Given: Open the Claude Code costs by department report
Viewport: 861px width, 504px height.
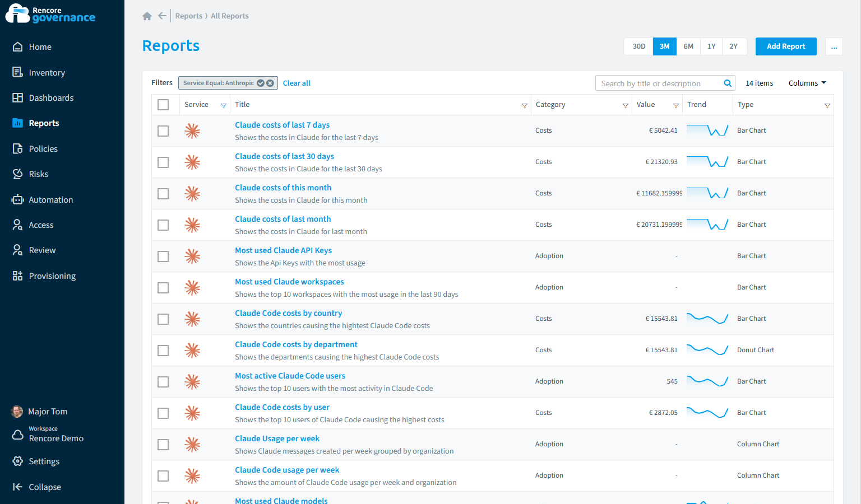Looking at the screenshot, I should [296, 345].
